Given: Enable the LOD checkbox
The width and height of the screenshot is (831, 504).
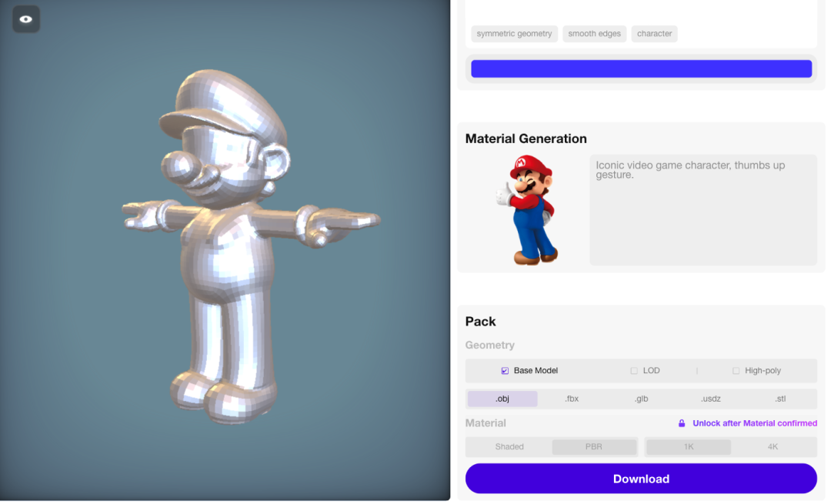Looking at the screenshot, I should click(634, 371).
